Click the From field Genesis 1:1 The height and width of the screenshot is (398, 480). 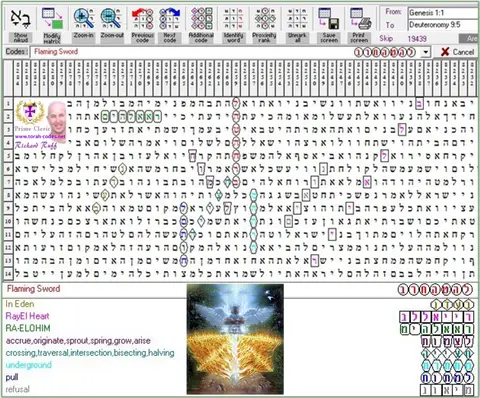point(443,13)
